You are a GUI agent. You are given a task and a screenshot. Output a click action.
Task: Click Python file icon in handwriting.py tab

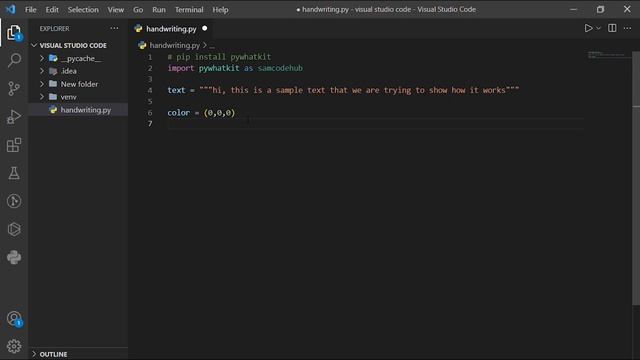point(138,29)
